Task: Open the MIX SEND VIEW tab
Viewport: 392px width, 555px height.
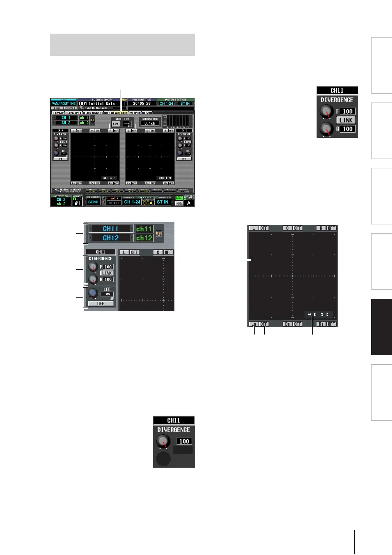Action: click(x=73, y=113)
